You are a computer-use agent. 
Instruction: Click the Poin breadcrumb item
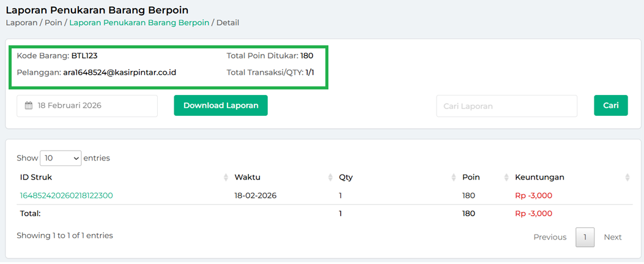point(54,23)
